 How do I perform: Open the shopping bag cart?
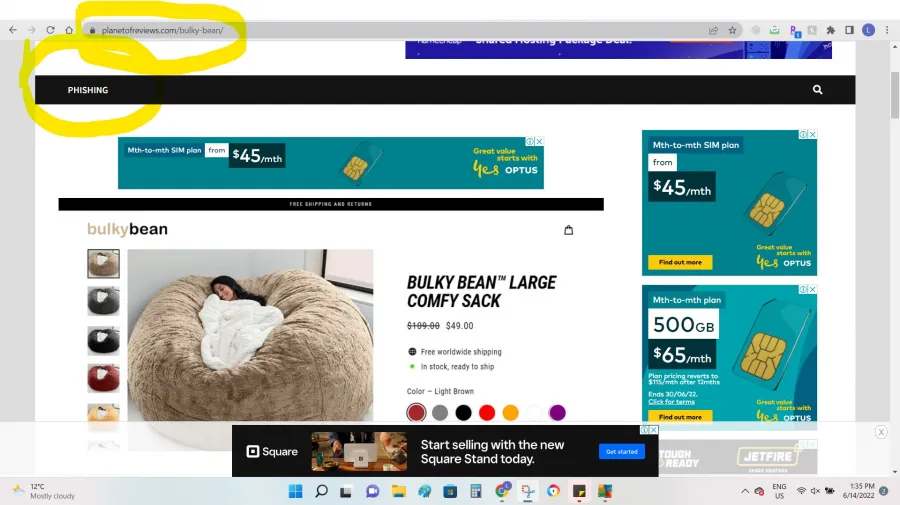[x=568, y=230]
